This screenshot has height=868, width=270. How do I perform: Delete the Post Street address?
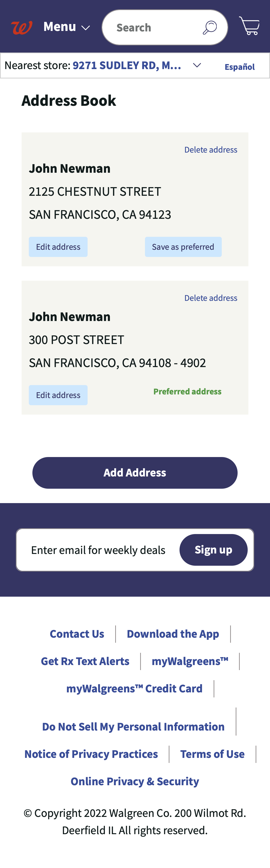point(210,297)
